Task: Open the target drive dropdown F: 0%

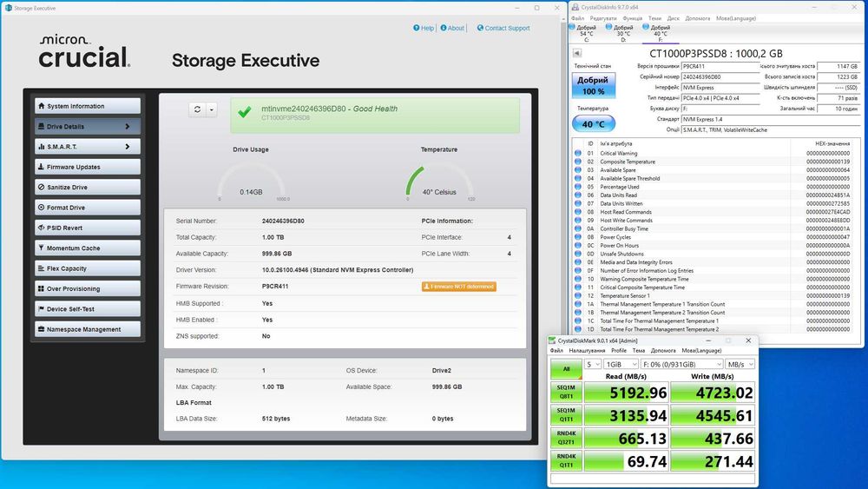Action: coord(682,364)
